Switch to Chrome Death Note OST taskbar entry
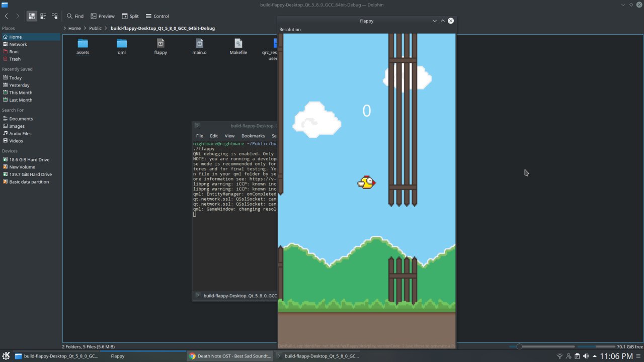 (230, 356)
